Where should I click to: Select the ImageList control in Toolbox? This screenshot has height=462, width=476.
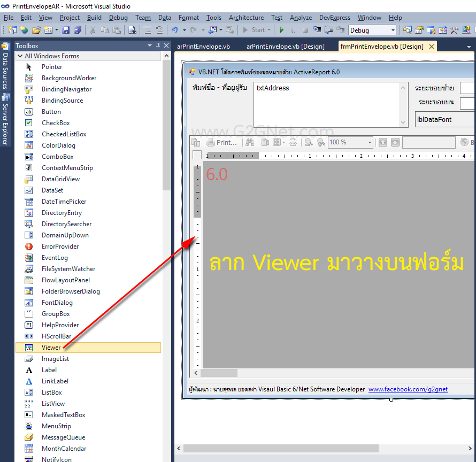click(x=88, y=359)
